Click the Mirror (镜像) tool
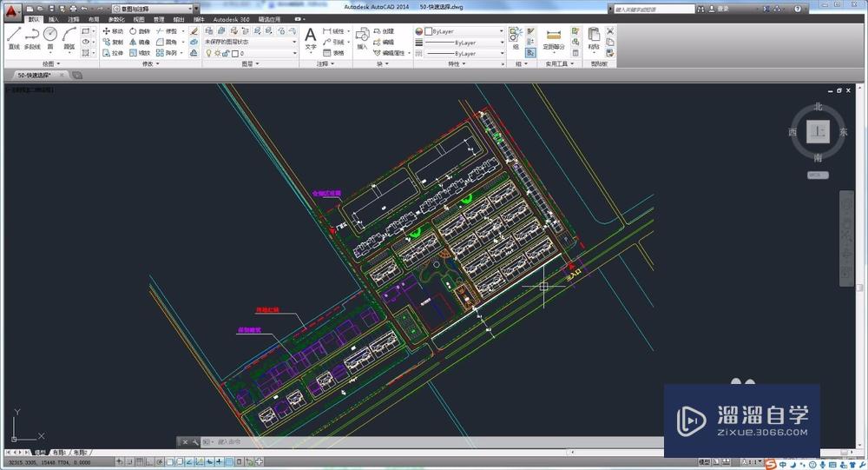The image size is (868, 470). point(140,42)
